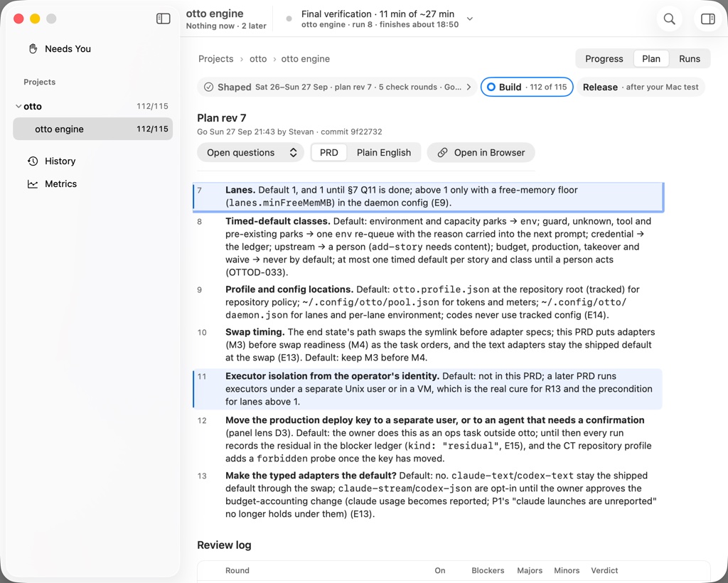Select question 9 Profile and config locations
The image size is (728, 583).
coord(428,302)
